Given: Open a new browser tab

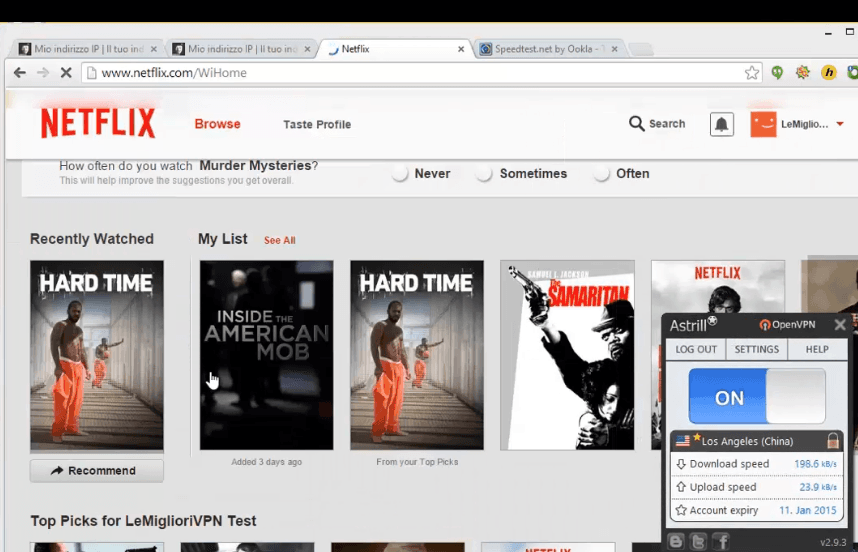Looking at the screenshot, I should [x=641, y=49].
